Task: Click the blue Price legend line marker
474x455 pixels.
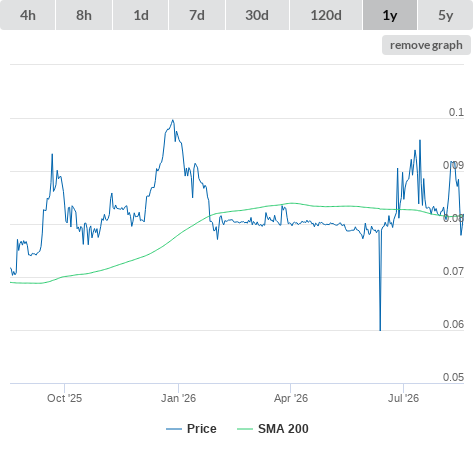Action: [x=174, y=429]
